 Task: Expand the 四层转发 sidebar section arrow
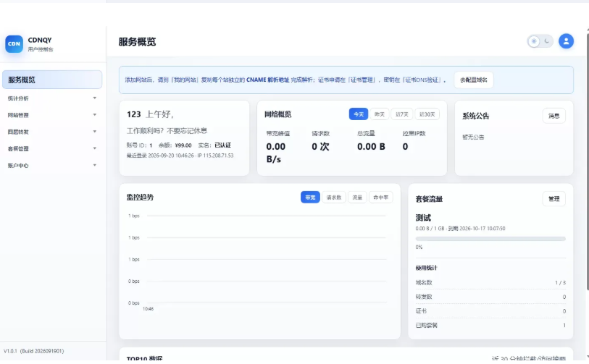95,132
